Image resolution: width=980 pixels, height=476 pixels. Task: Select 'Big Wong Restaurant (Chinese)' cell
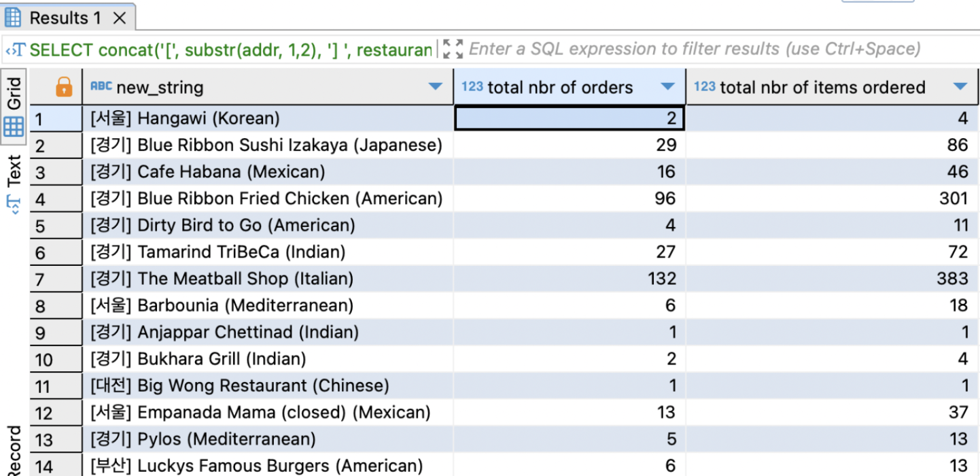click(x=268, y=386)
